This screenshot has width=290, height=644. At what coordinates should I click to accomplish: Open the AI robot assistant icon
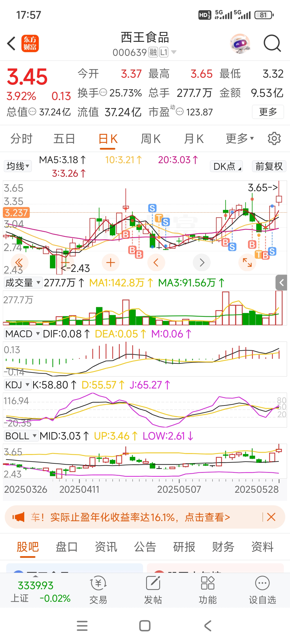point(240,43)
